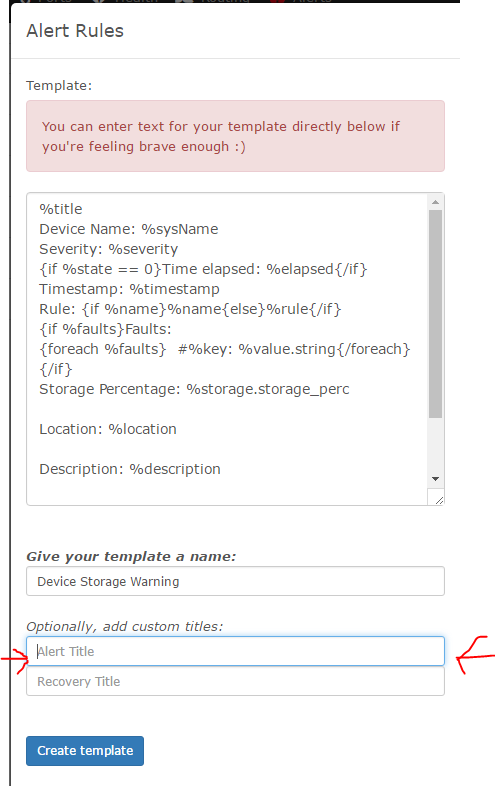The image size is (495, 786).
Task: Focus the Recovery Title field
Action: point(235,681)
